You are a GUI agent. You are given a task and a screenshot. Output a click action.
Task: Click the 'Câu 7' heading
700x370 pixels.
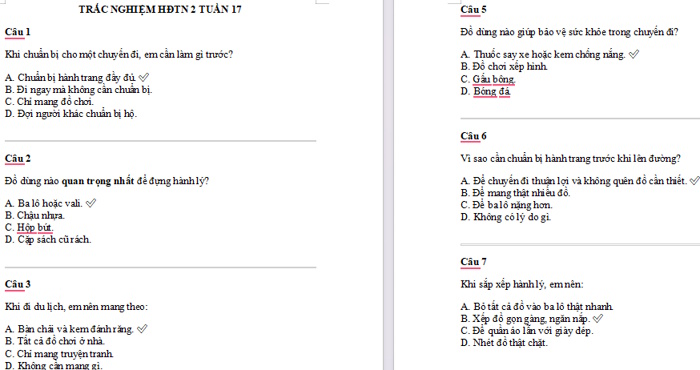coord(474,262)
